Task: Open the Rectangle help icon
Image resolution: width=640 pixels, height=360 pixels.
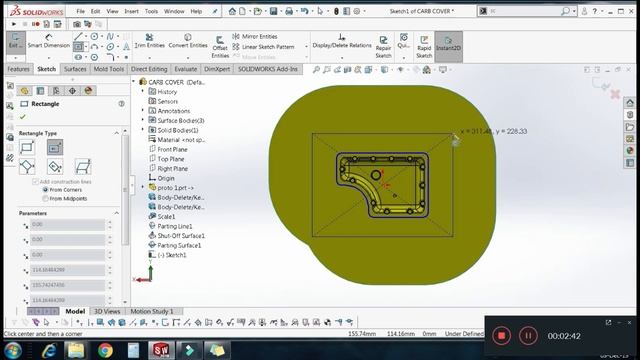Action: coord(121,104)
